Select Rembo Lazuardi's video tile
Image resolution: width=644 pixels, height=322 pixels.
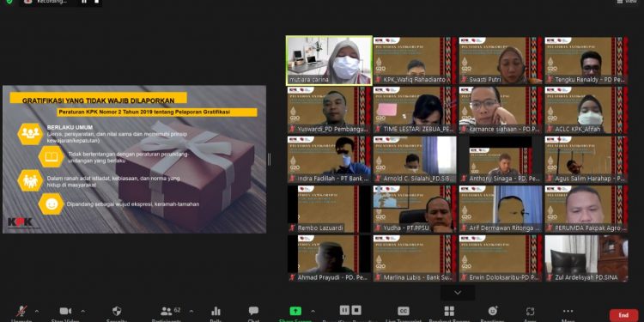(329, 209)
